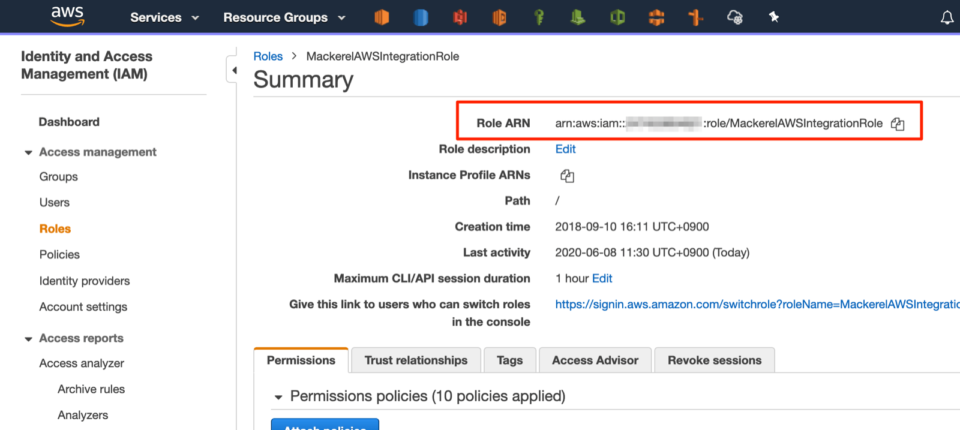The image size is (960, 430).
Task: Open the green key service shortcut
Action: (537, 17)
